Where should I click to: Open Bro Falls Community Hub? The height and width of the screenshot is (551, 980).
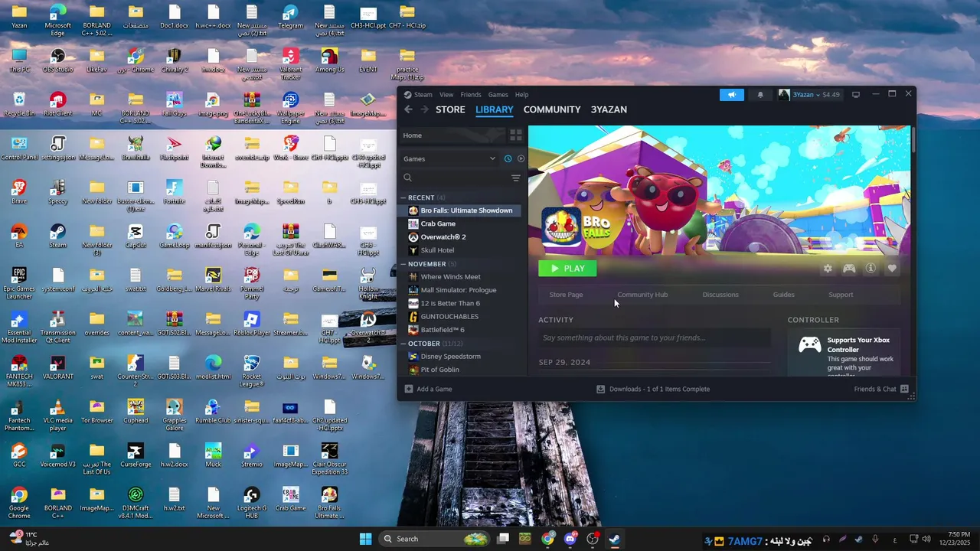point(642,295)
